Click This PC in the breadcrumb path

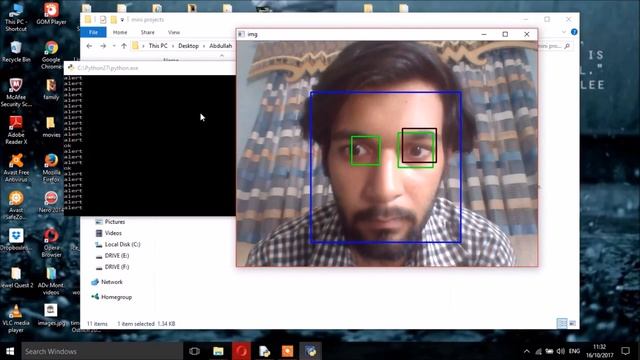pos(158,46)
